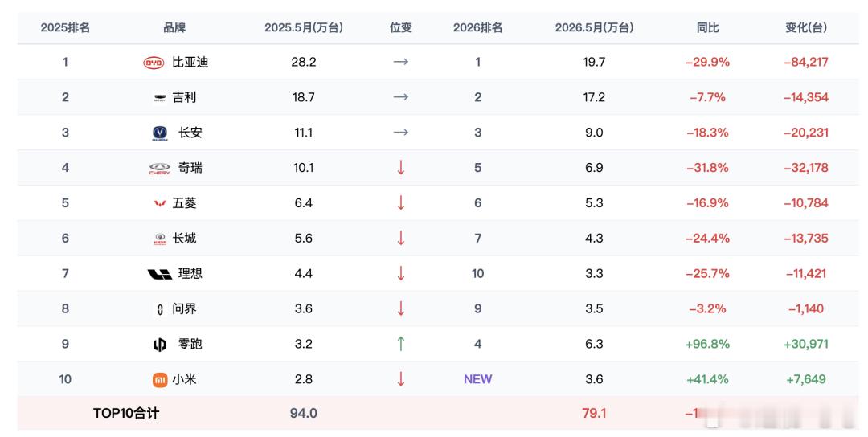868x437 pixels.
Task: Click the -7.7% value for 吉利
Action: pos(707,97)
